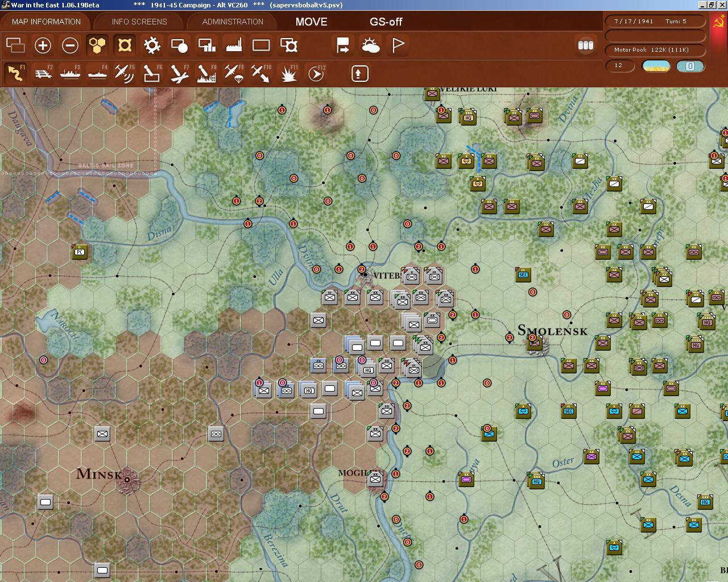Select the purple unit south of Smolensk
The image size is (728, 582).
pyautogui.click(x=603, y=388)
